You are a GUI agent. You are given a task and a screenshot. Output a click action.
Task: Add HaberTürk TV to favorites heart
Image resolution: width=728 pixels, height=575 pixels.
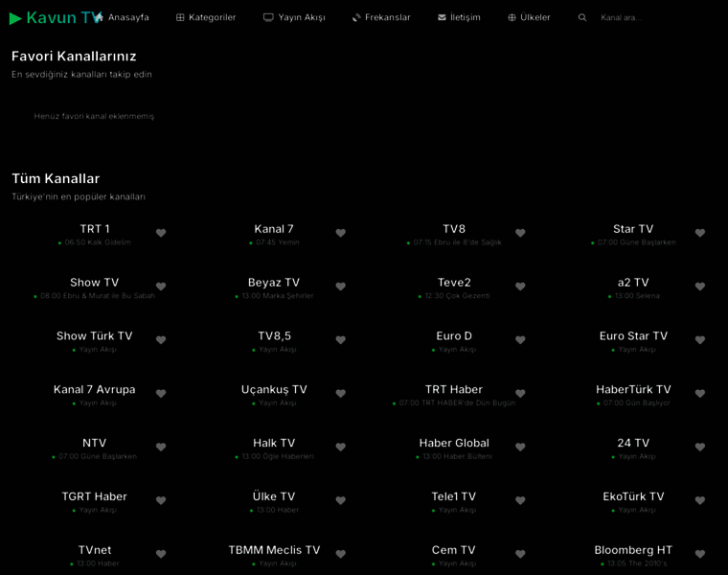pos(700,394)
